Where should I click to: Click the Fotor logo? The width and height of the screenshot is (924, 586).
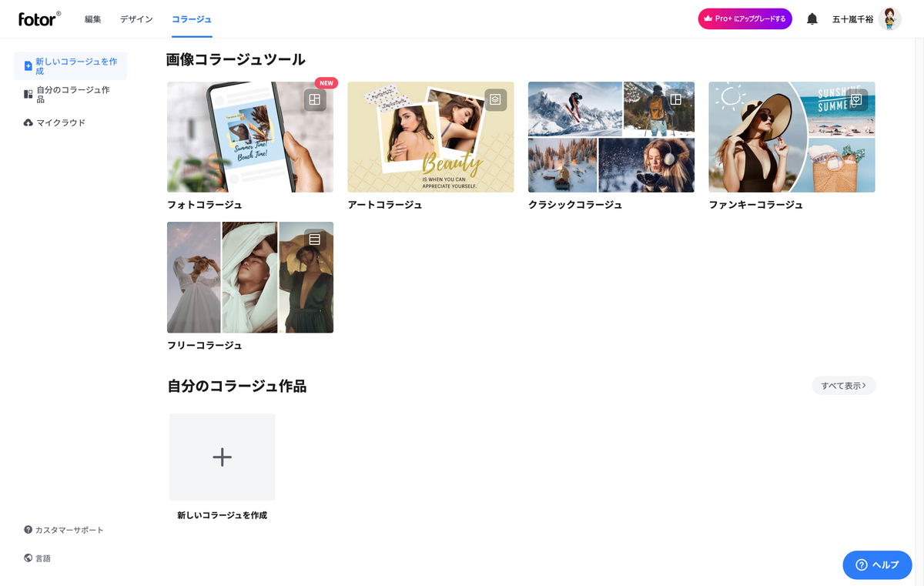coord(38,19)
